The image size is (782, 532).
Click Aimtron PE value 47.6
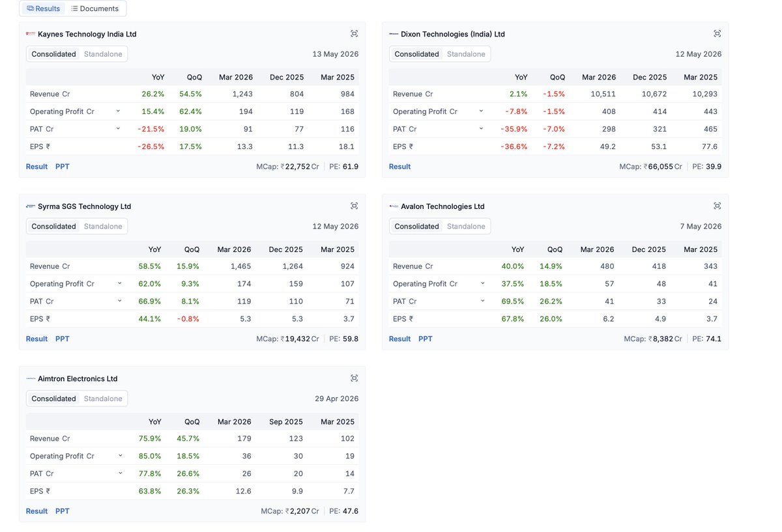point(351,511)
